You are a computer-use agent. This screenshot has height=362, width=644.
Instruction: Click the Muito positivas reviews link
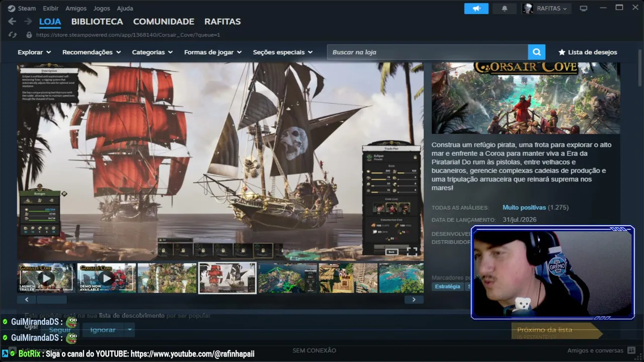tap(524, 208)
